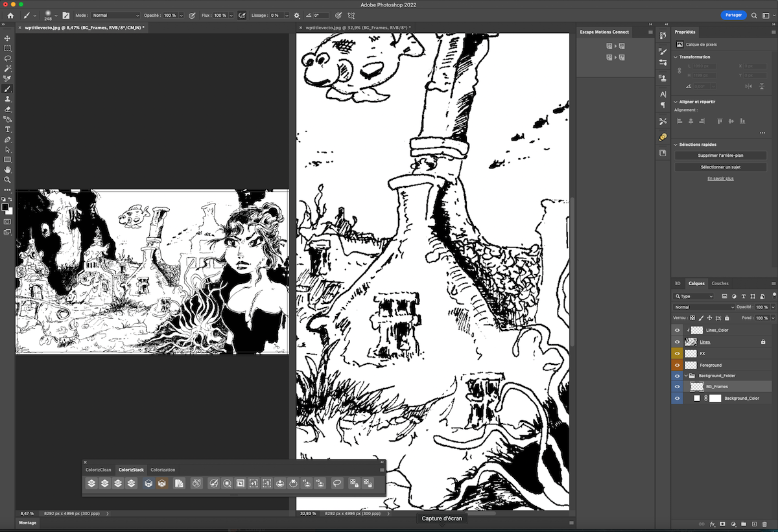Collapse the Transformation section

pos(676,57)
